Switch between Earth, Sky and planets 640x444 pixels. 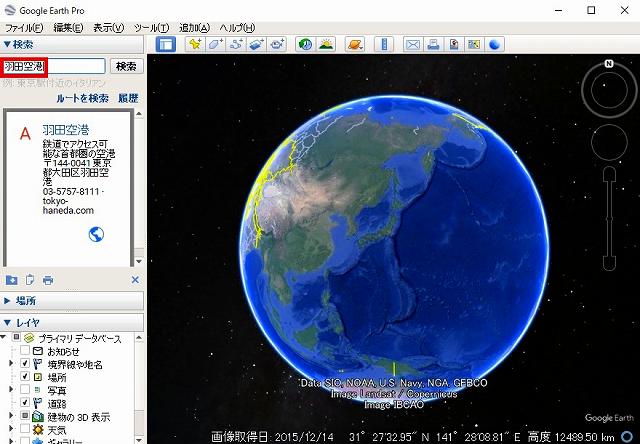pos(354,44)
